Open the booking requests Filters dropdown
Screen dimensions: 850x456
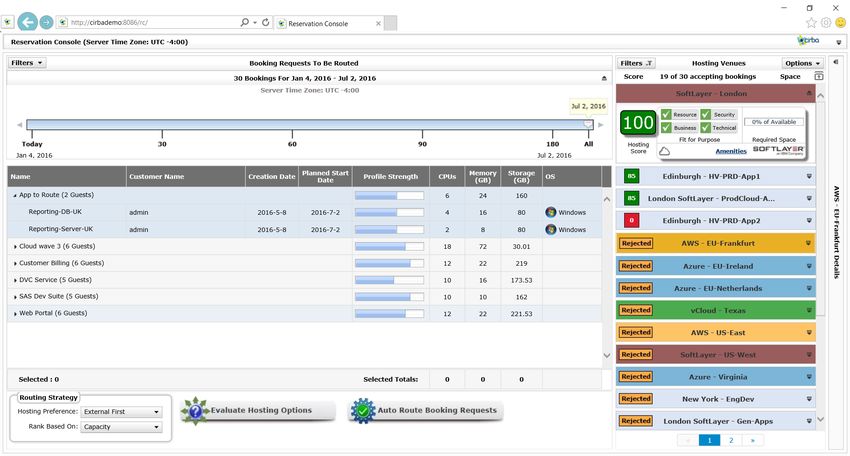click(27, 63)
